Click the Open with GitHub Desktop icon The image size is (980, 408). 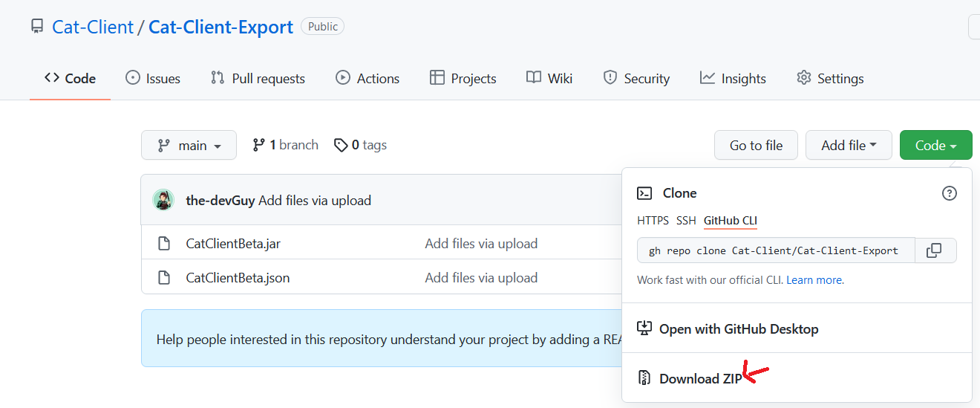click(644, 328)
